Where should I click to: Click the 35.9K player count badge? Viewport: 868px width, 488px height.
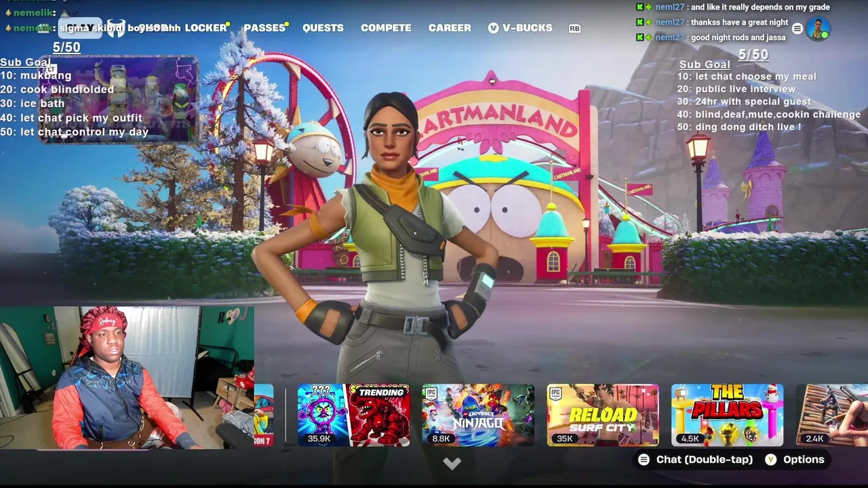click(319, 439)
